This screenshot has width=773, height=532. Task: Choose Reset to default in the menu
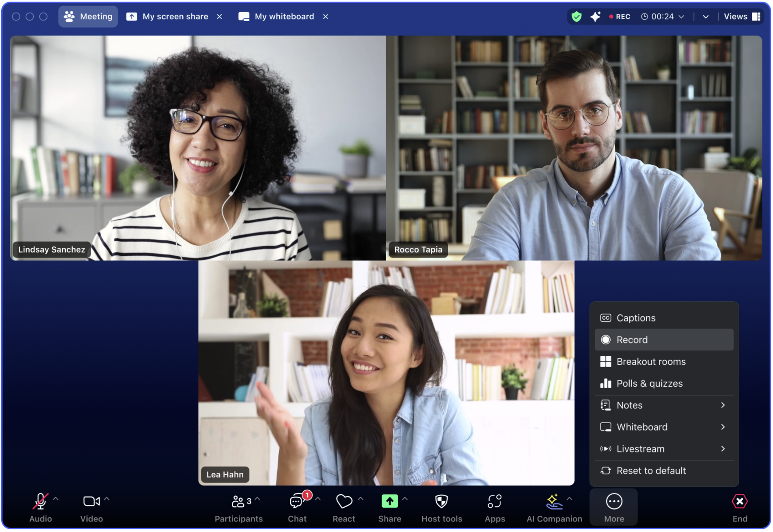(x=664, y=471)
